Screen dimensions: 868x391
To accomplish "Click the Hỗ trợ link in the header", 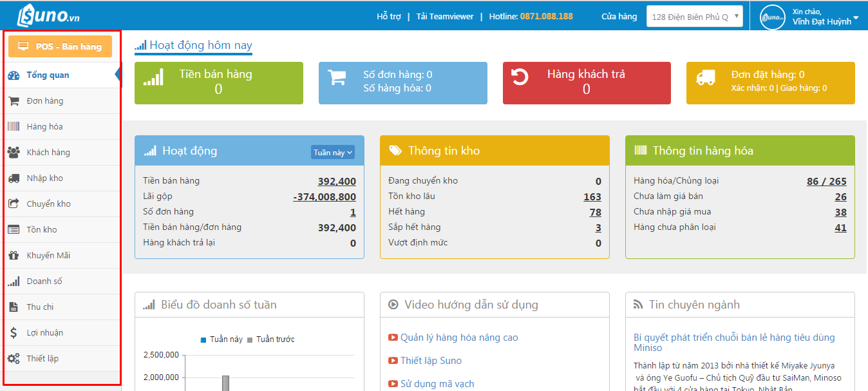I will (389, 17).
